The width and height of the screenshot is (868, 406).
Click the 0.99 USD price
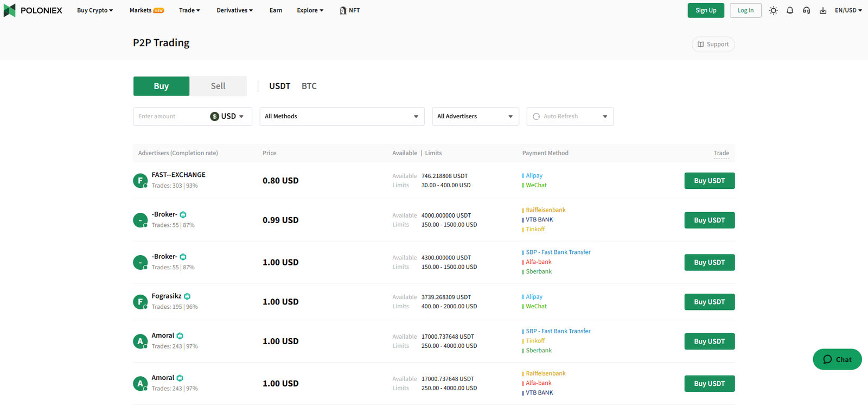click(280, 220)
